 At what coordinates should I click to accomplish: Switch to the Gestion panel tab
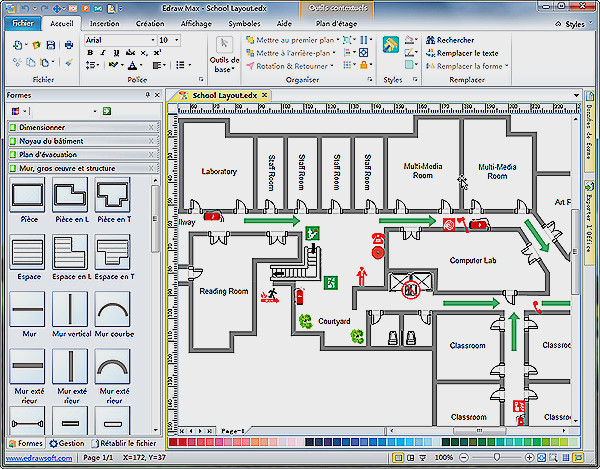pos(67,443)
